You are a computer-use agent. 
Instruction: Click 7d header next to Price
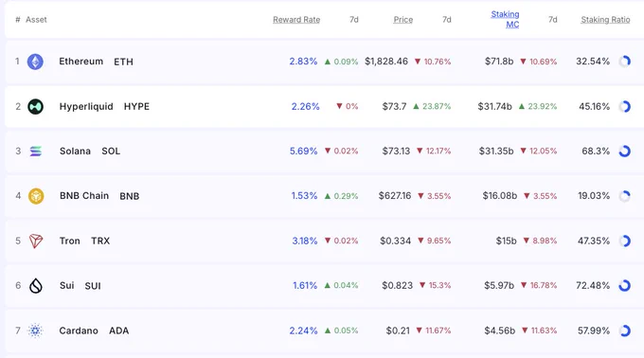(x=447, y=19)
